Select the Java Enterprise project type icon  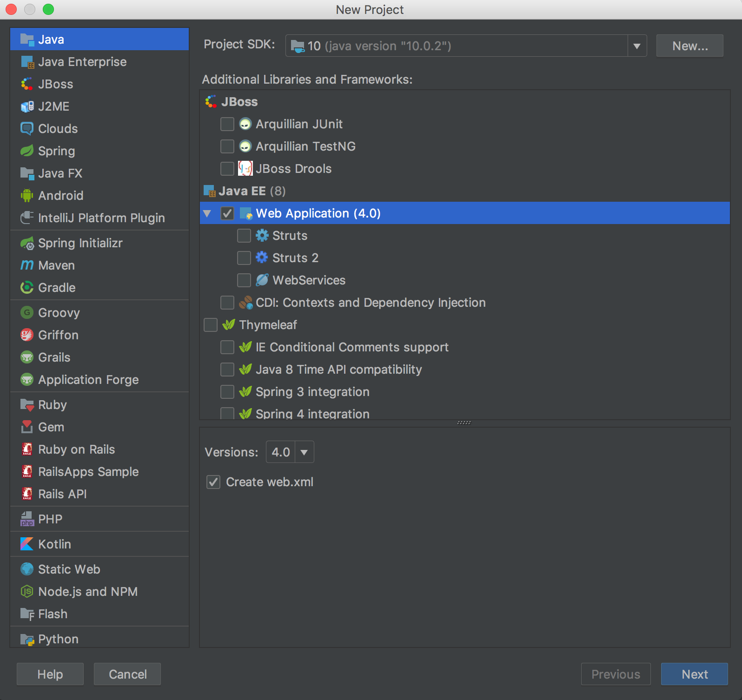tap(27, 62)
